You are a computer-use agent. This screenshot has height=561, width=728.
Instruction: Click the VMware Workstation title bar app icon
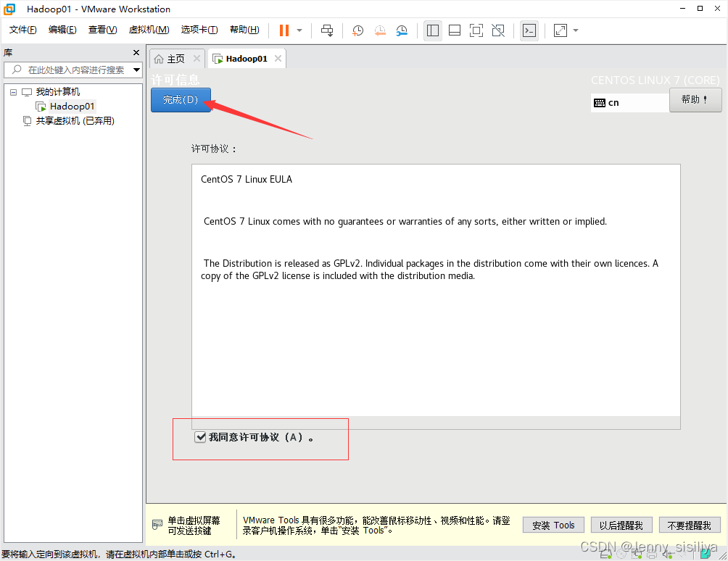tap(9, 9)
